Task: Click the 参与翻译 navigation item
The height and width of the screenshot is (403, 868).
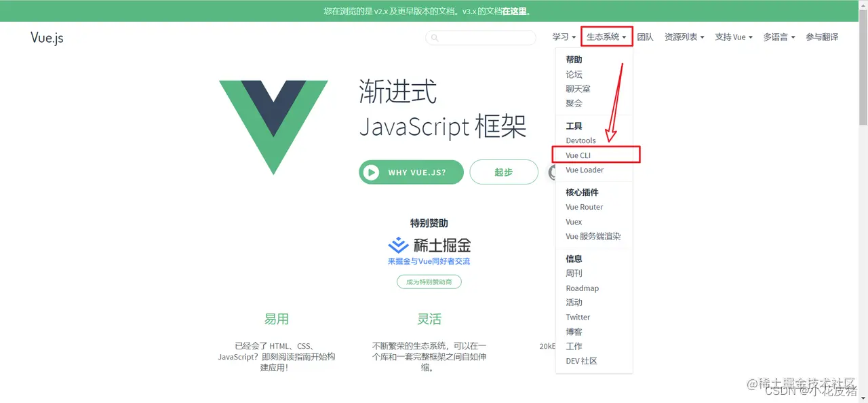Action: [x=821, y=37]
